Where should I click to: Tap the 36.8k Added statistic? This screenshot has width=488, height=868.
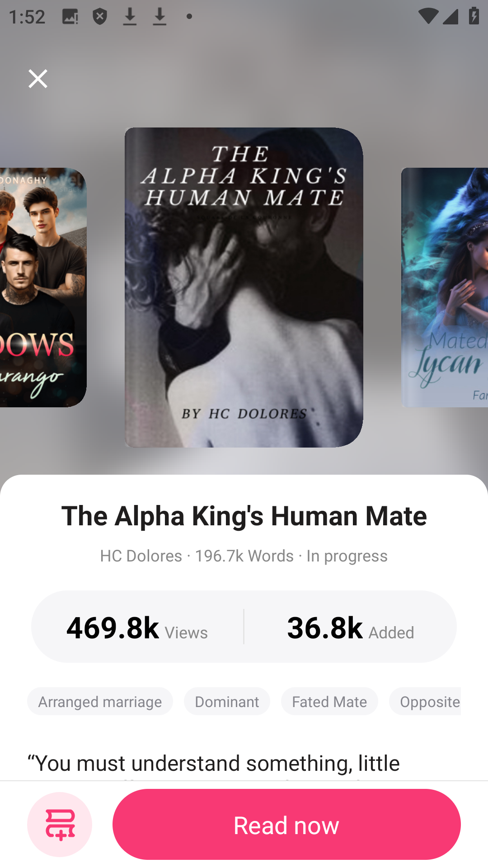tap(351, 627)
